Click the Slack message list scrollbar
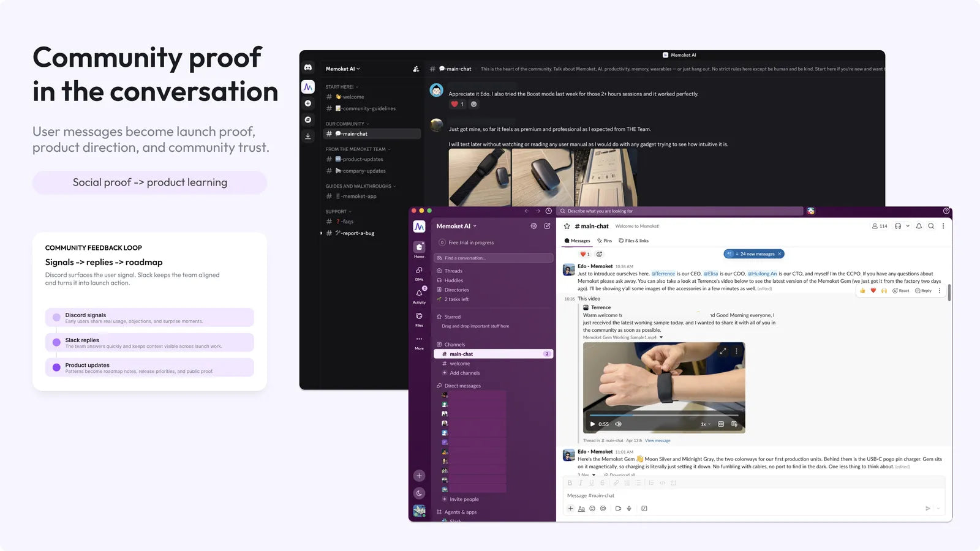The height and width of the screenshot is (551, 980). (x=949, y=293)
